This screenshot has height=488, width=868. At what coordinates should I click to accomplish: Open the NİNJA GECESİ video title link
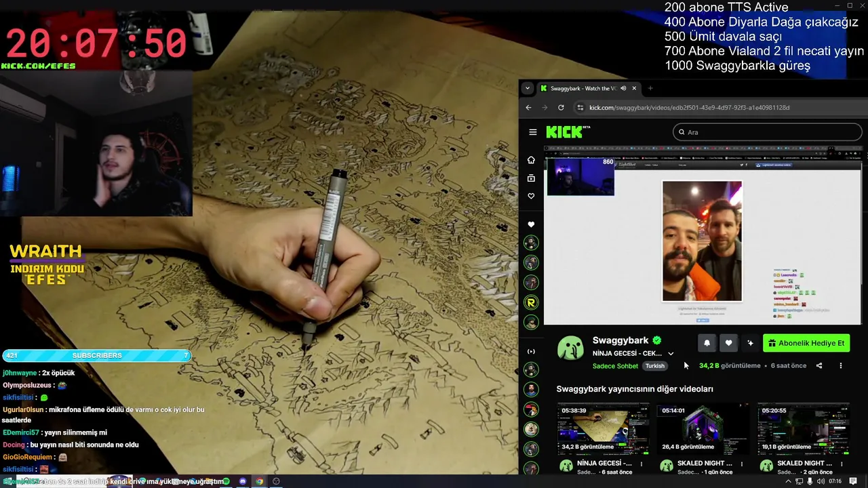pos(604,464)
